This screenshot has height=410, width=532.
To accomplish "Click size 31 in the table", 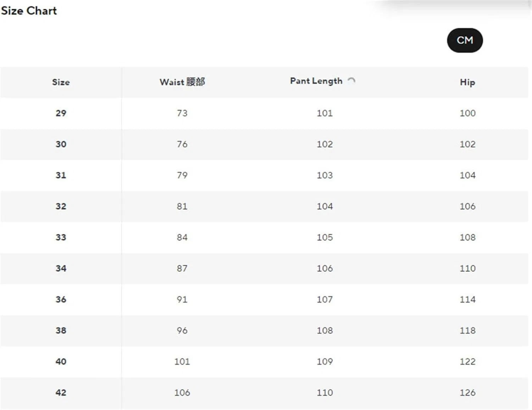I will (x=61, y=175).
